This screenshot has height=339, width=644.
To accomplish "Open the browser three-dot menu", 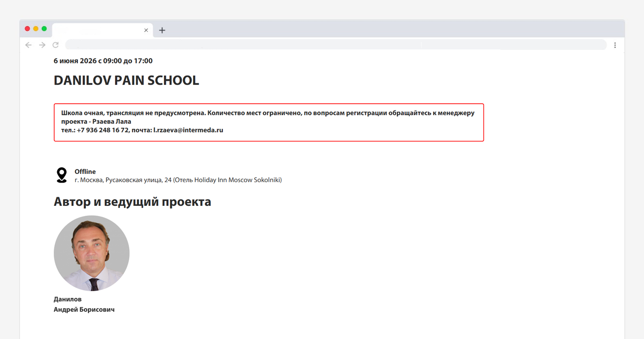I will tap(615, 45).
